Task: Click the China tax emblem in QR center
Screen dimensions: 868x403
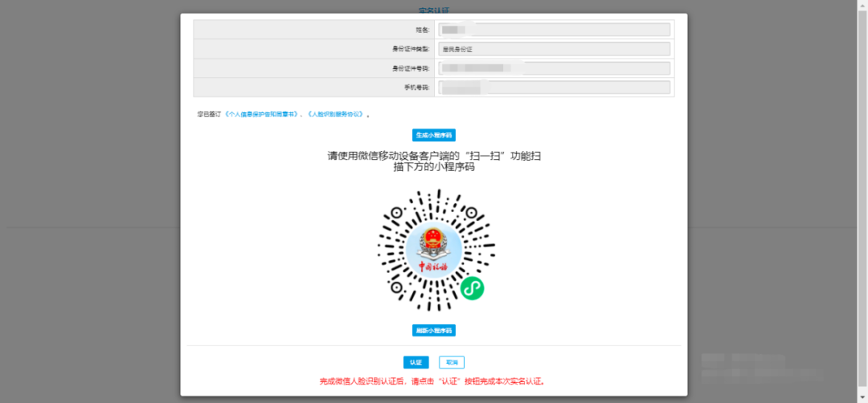Action: click(x=433, y=250)
